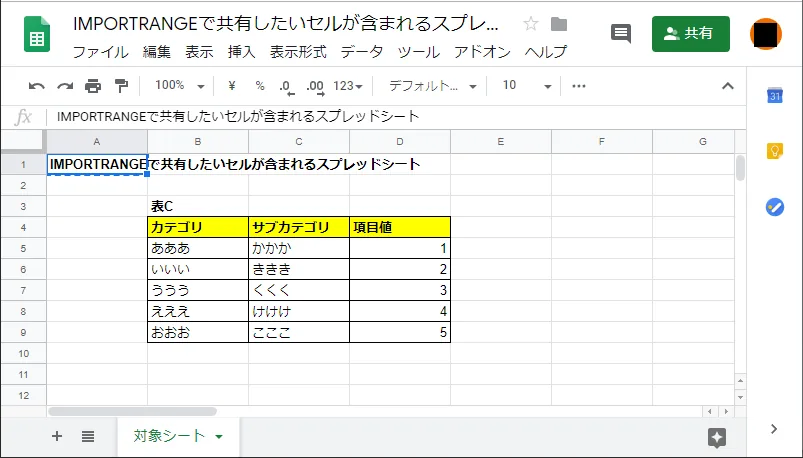Open the comment history icon
Image resolution: width=803 pixels, height=458 pixels.
[x=621, y=34]
